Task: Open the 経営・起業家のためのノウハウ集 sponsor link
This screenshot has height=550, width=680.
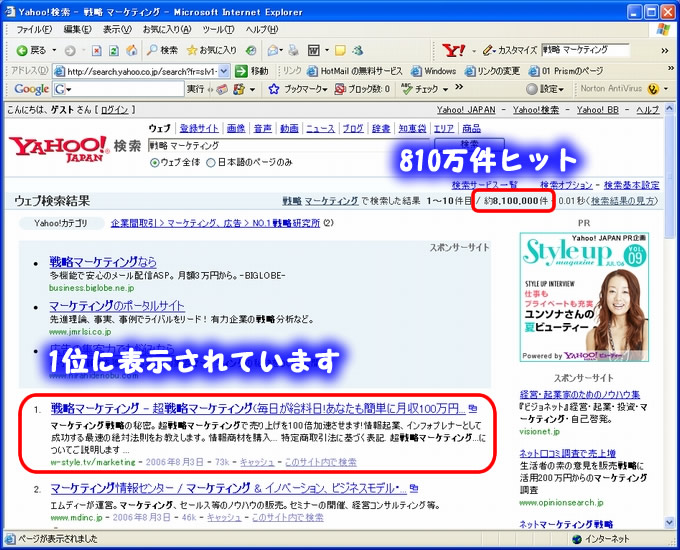Action: 580,394
